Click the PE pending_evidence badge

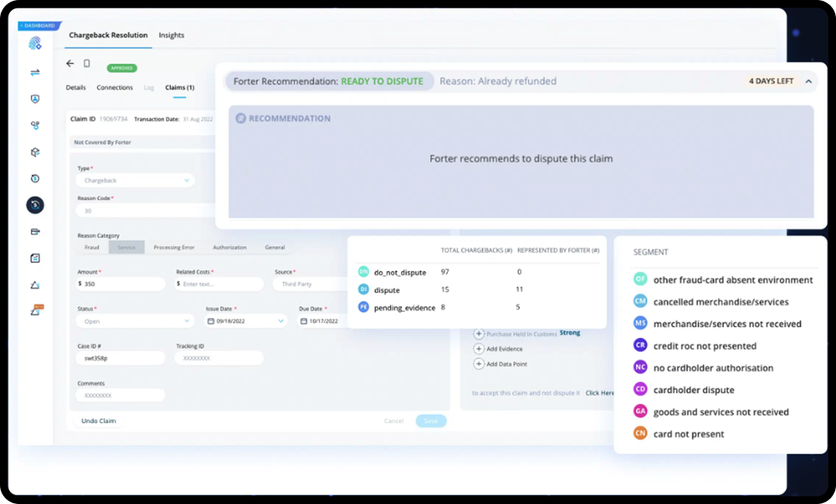pos(364,307)
